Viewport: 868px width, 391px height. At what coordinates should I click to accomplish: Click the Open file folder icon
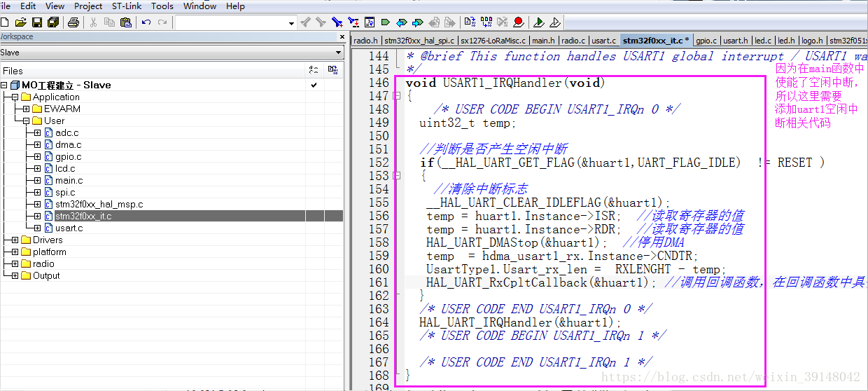[x=21, y=22]
